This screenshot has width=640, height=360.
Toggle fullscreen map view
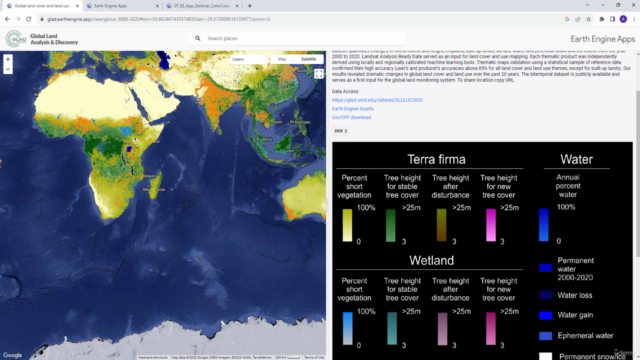coord(319,73)
